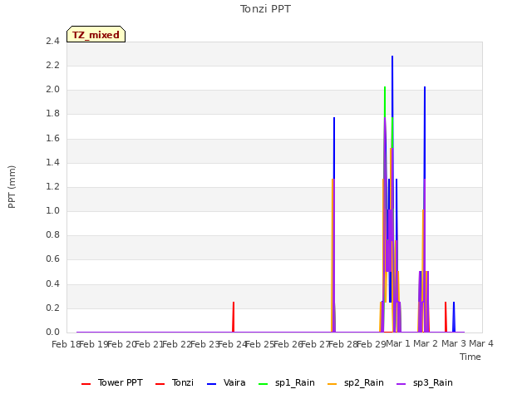Click the 0.4 y-axis tick label

52,283
